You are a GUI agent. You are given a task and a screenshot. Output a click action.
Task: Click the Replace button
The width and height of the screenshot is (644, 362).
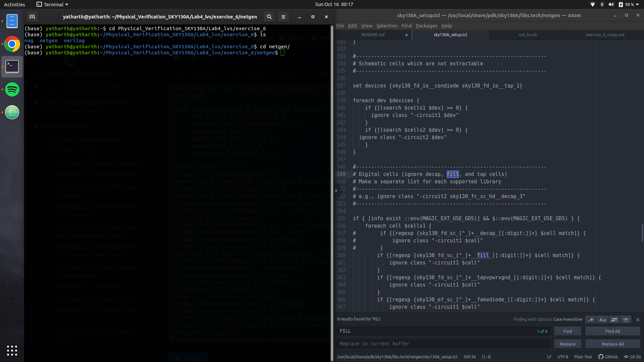coord(568,344)
